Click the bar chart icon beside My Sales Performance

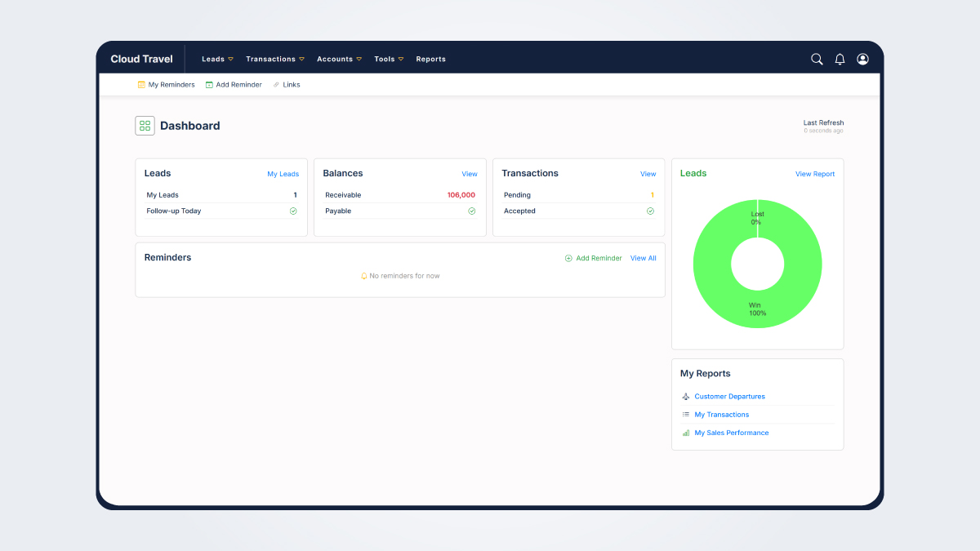pos(686,433)
